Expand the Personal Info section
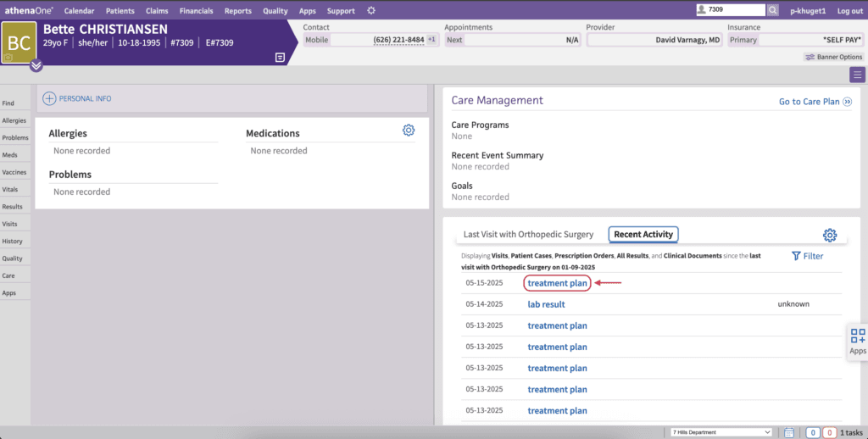This screenshot has width=868, height=439. pyautogui.click(x=77, y=98)
